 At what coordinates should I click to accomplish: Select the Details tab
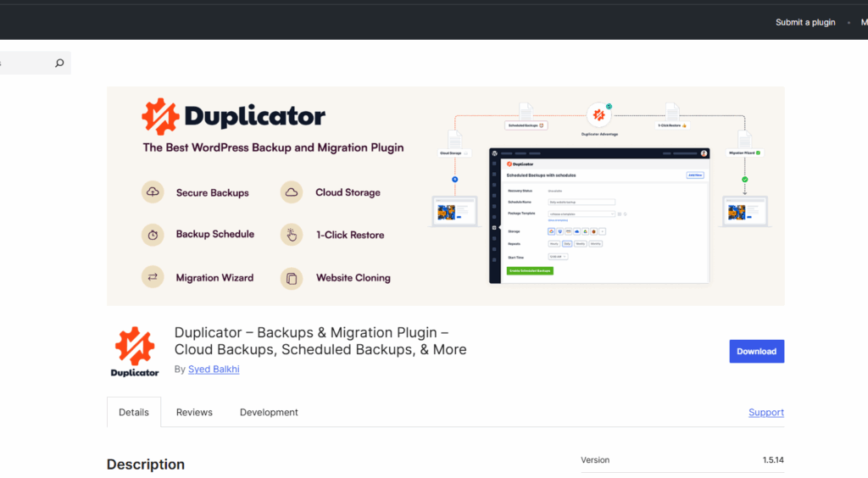pyautogui.click(x=134, y=413)
